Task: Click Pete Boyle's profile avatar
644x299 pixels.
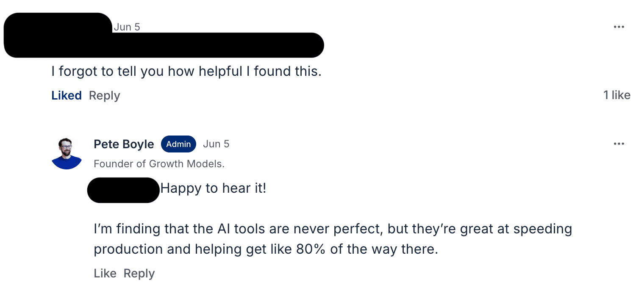Action: 67,153
